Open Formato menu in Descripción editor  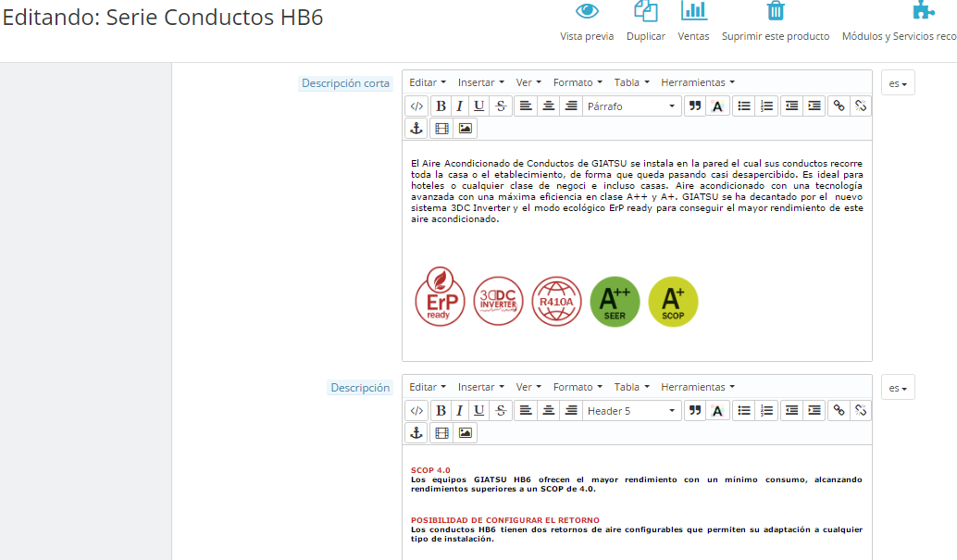pyautogui.click(x=578, y=387)
